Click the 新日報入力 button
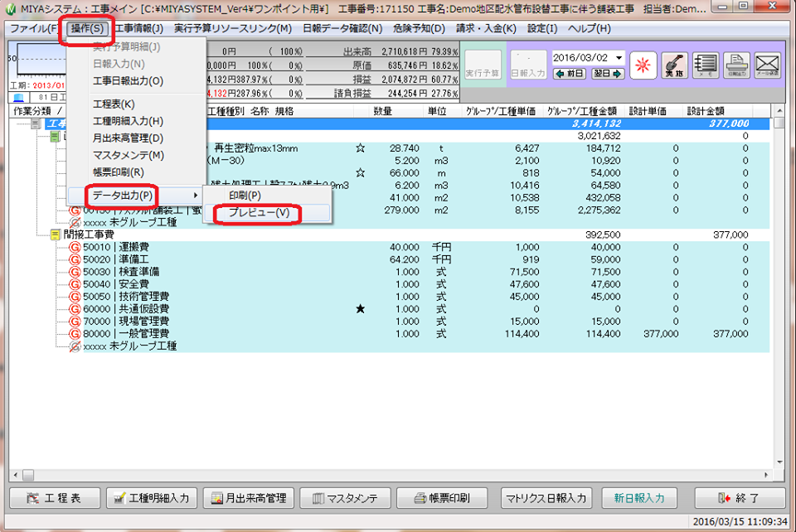 639,498
